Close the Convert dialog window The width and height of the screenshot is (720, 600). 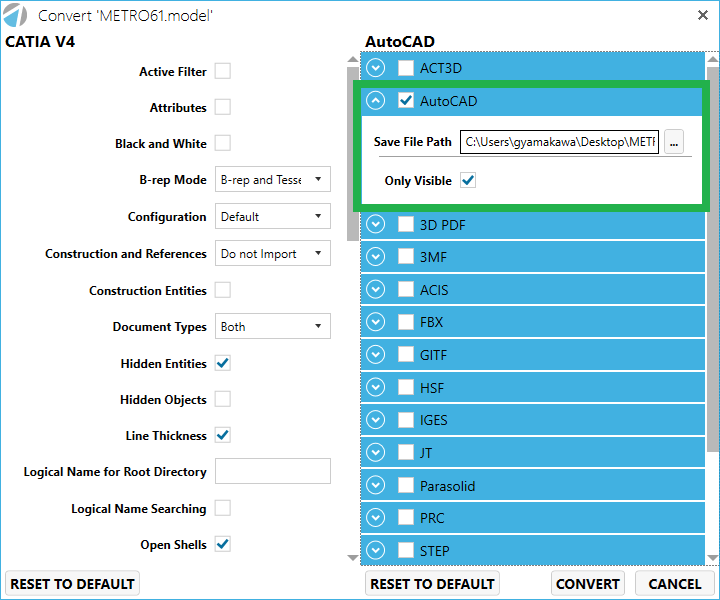[x=703, y=15]
